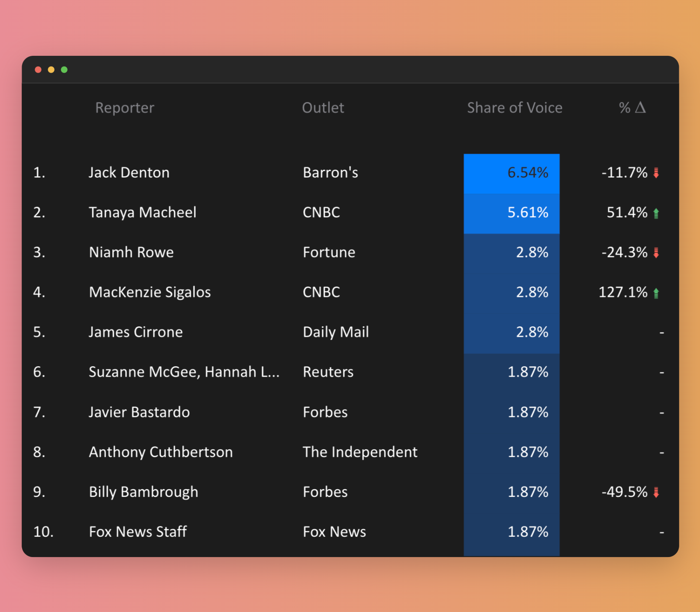Screen dimensions: 700x612
Task: Click the bright blue 6.54% share cell
Action: pos(511,173)
